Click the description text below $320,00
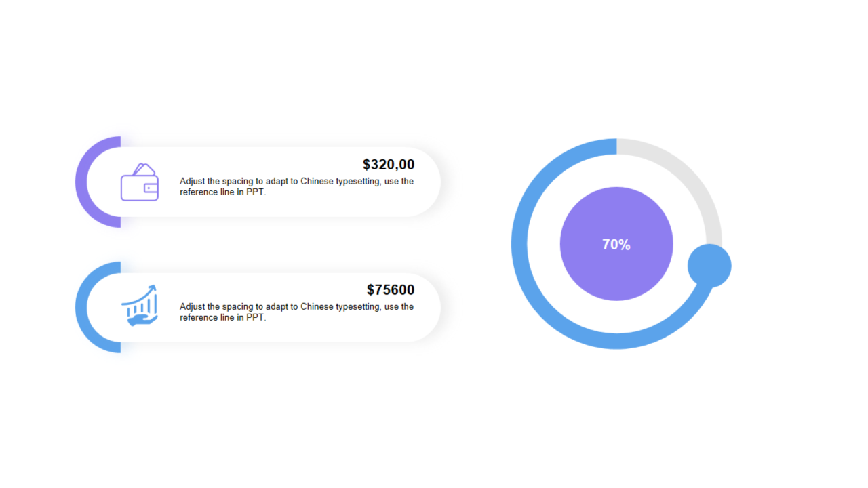Image resolution: width=868 pixels, height=488 pixels. pos(296,186)
